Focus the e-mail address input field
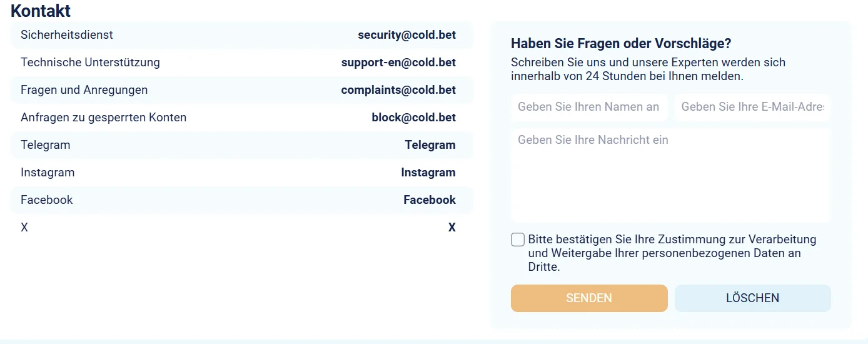 coord(752,107)
